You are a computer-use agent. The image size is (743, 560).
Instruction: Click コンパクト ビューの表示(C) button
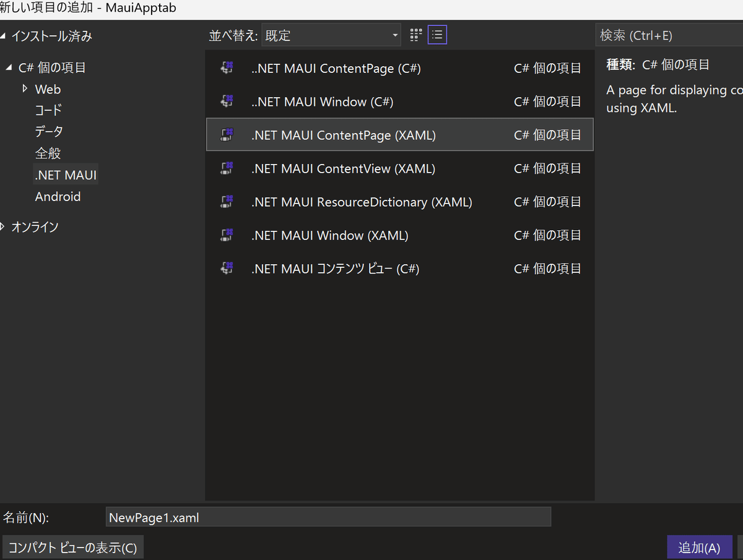coord(73,548)
